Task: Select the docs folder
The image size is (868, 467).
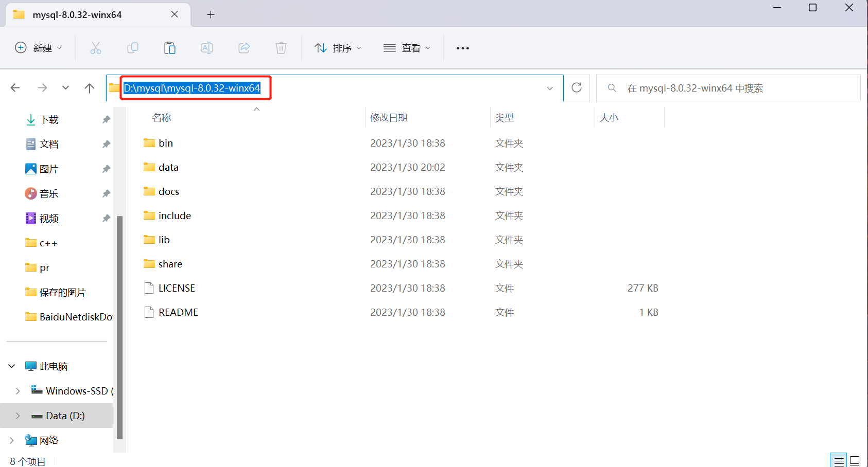Action: point(169,191)
